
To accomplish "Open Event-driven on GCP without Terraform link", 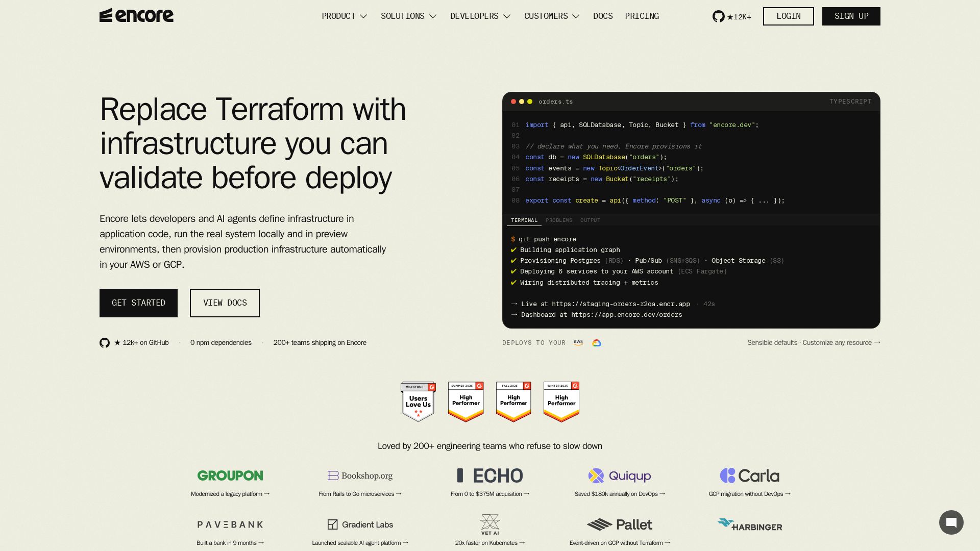I will [620, 543].
